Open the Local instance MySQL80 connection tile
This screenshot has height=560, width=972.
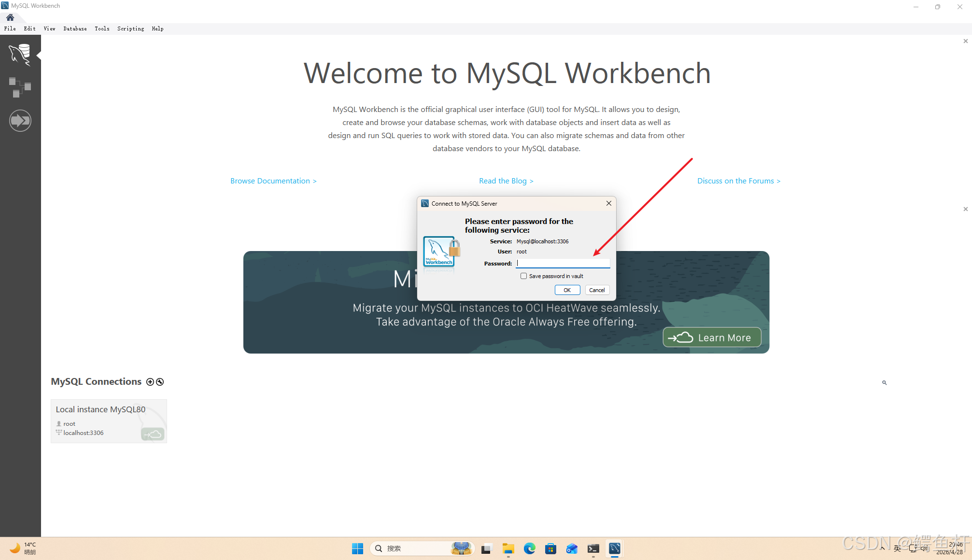click(x=109, y=421)
